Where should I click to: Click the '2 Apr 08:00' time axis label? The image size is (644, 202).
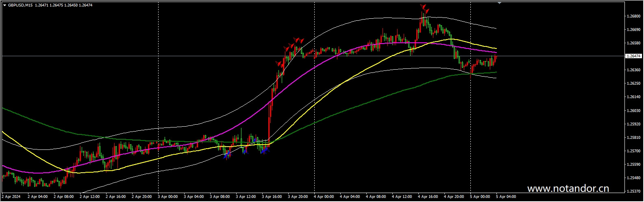click(x=63, y=197)
